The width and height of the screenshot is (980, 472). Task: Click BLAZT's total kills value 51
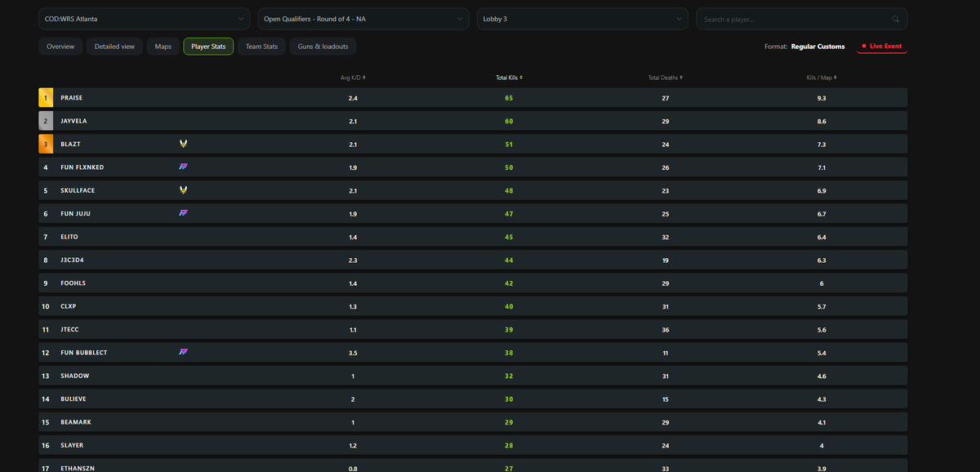(509, 144)
